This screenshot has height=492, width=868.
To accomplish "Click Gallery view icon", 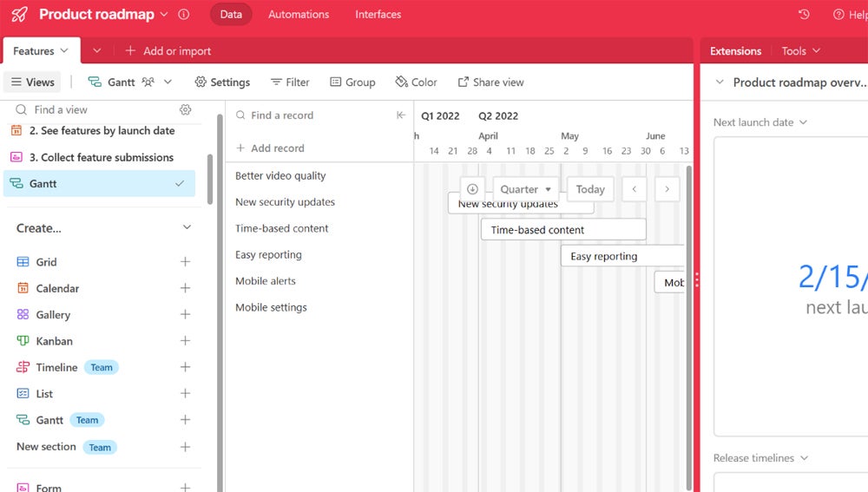I will tap(23, 314).
